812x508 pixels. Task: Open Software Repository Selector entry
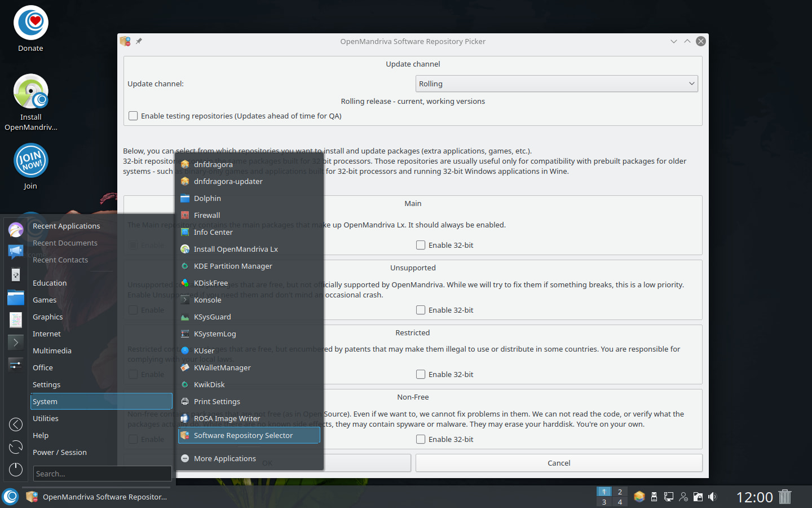tap(249, 435)
